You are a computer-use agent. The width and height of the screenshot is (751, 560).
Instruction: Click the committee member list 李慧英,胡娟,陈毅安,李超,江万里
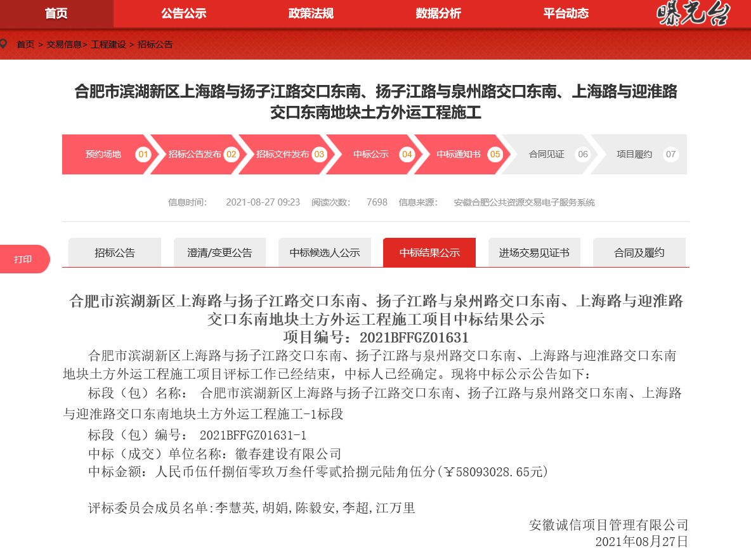point(315,508)
